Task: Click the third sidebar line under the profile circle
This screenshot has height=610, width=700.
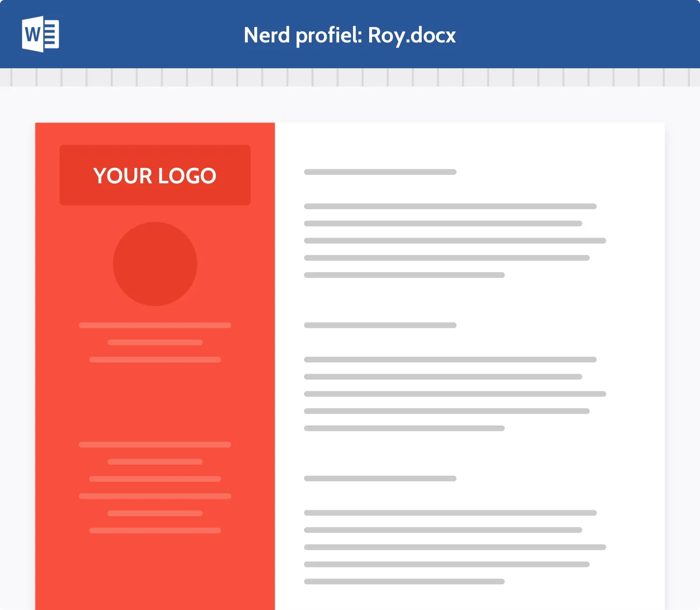Action: 155,360
